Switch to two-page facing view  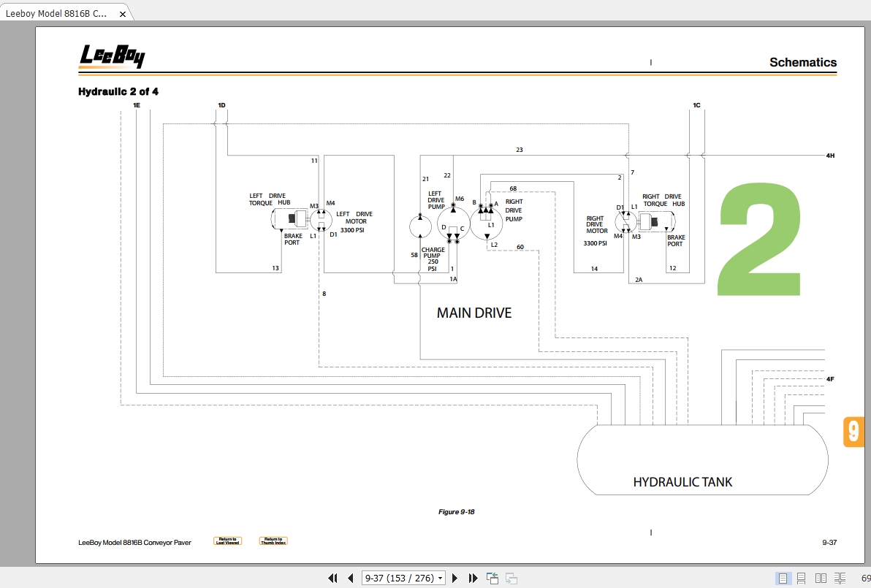(821, 578)
